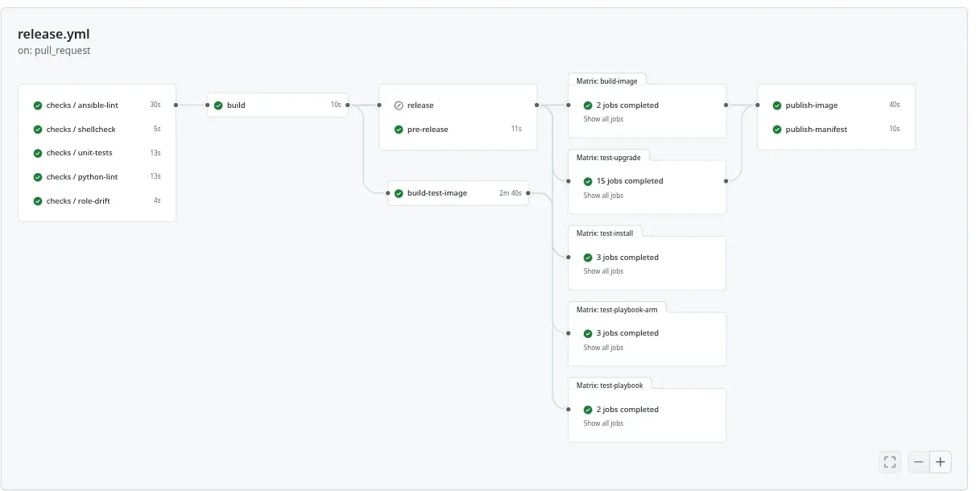Click the success icon beside publish-manifest
Image resolution: width=980 pixels, height=491 pixels.
point(777,130)
